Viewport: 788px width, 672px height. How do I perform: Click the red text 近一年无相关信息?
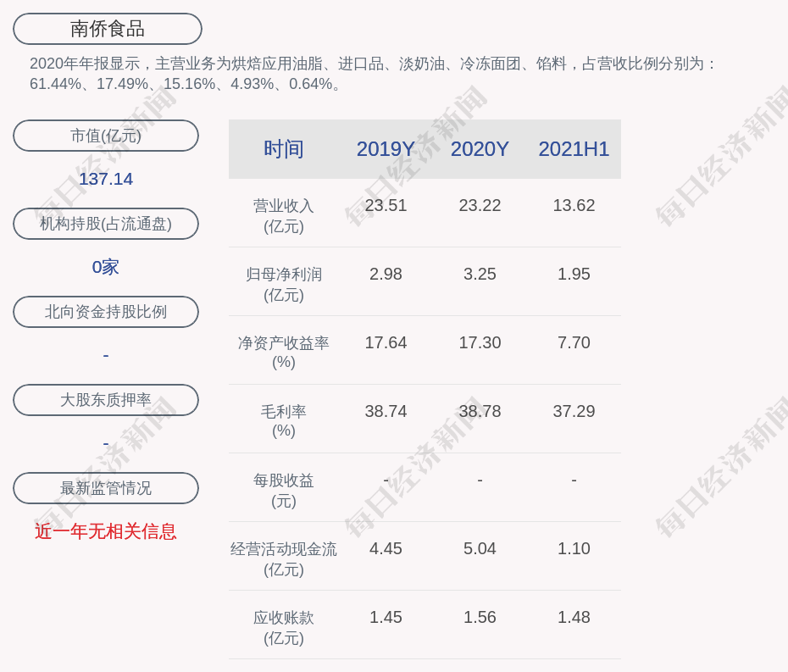click(x=106, y=531)
